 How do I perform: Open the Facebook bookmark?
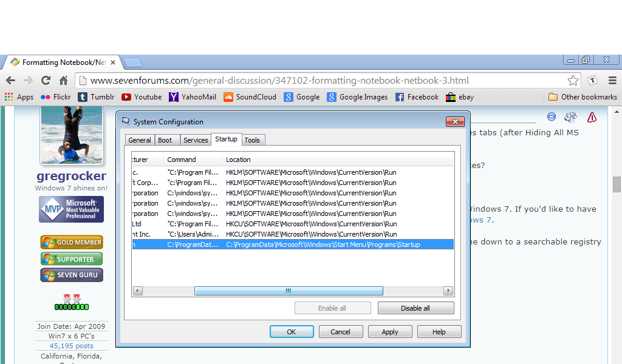(417, 97)
